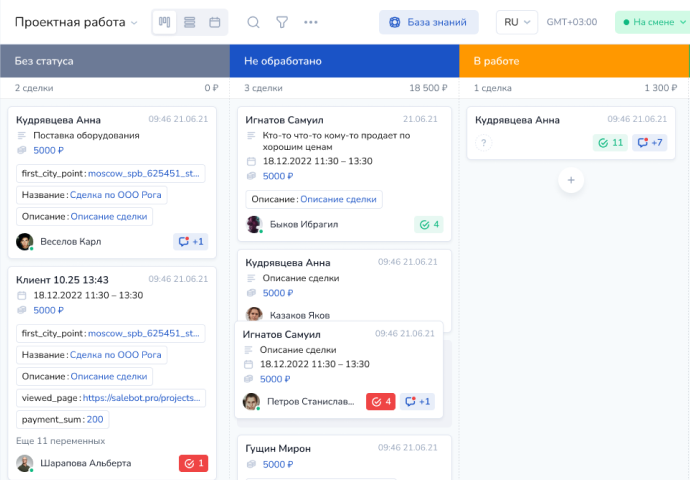This screenshot has height=480, width=690.
Task: Open Кудрявцева Анна title in В работе
Action: [x=518, y=120]
